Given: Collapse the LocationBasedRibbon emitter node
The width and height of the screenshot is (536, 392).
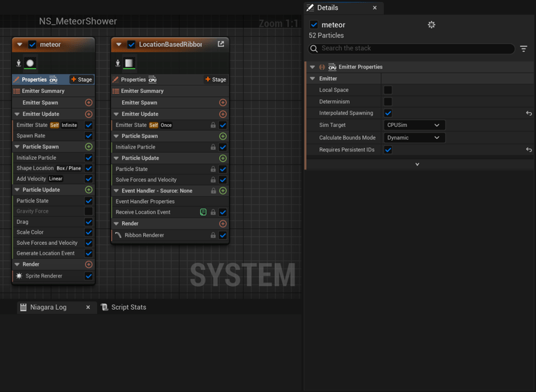Looking at the screenshot, I should (119, 45).
